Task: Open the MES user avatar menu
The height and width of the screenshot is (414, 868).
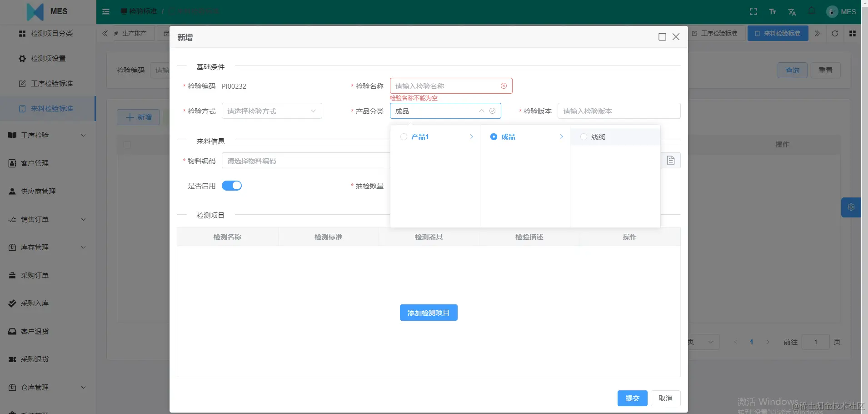Action: tap(842, 12)
